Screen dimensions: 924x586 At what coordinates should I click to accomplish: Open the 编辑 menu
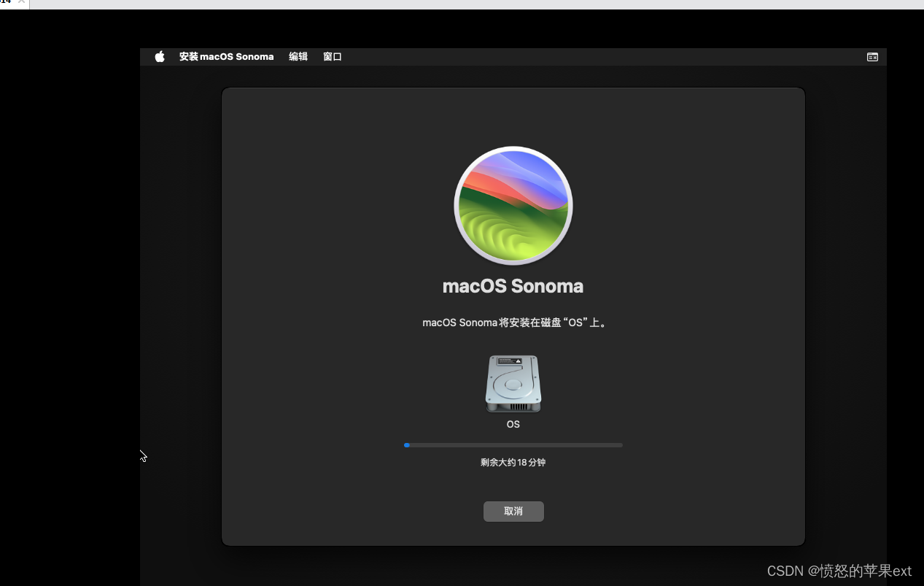298,56
